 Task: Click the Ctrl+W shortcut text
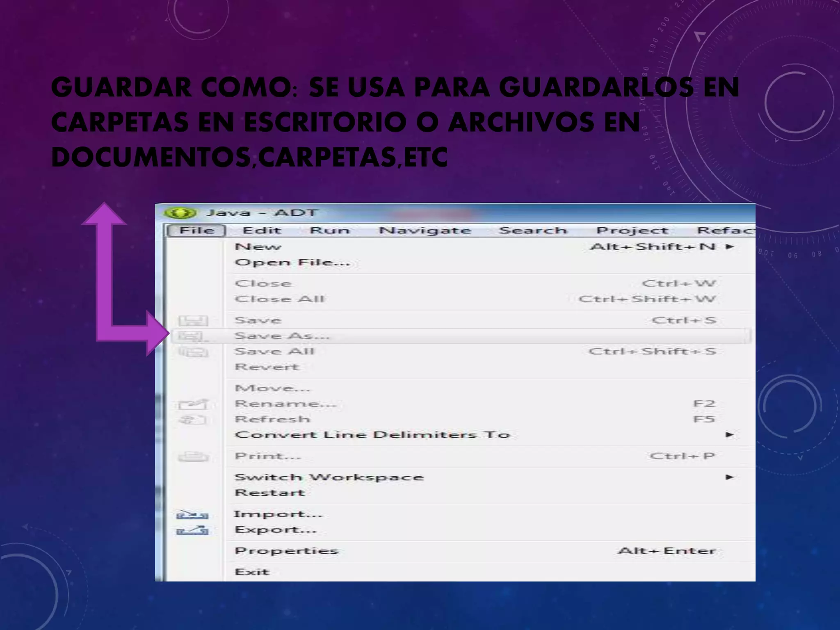coord(679,283)
